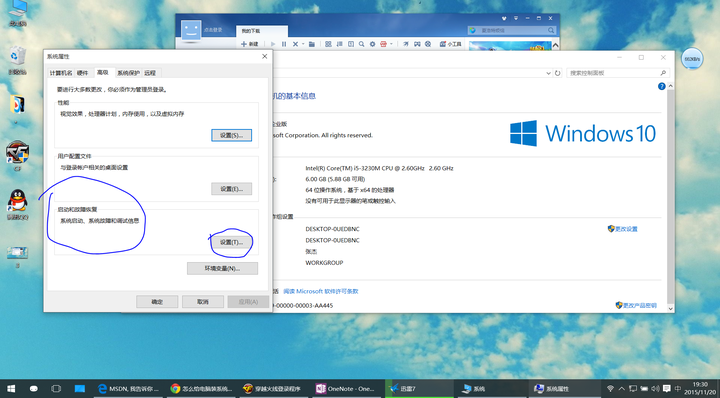This screenshot has width=720, height=398.
Task: Click the 设置(S) performance settings button
Action: [231, 135]
